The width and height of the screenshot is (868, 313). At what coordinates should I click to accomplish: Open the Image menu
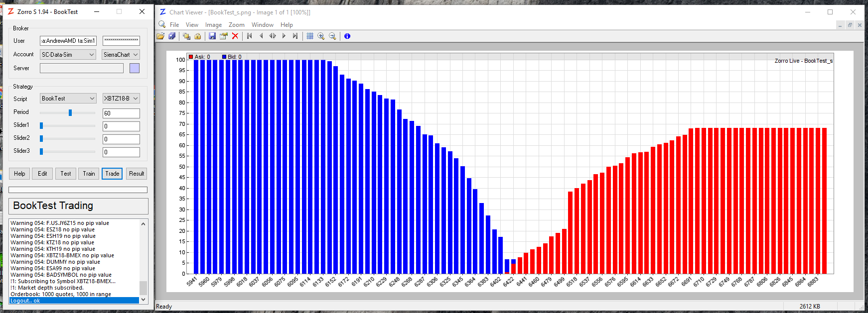click(213, 25)
